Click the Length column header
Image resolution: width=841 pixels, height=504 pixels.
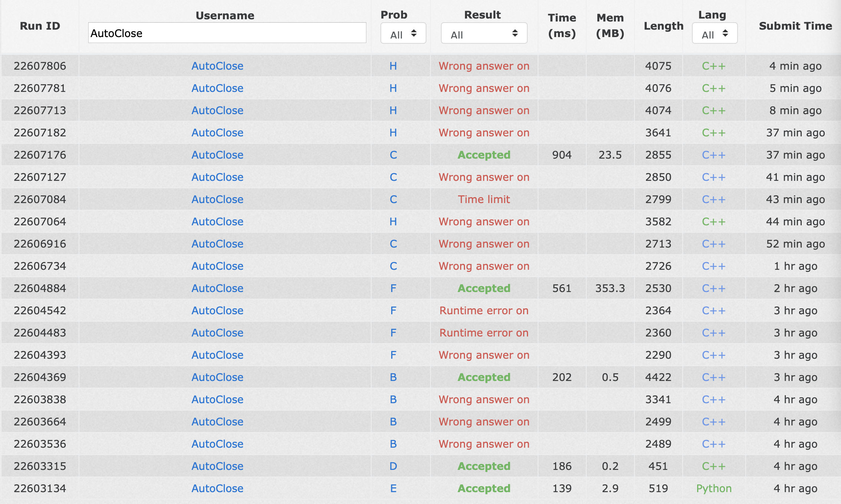(663, 26)
